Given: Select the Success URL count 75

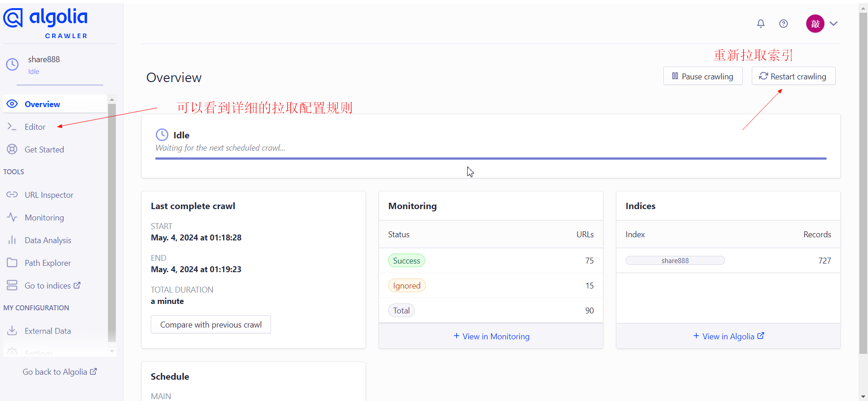Looking at the screenshot, I should (589, 260).
